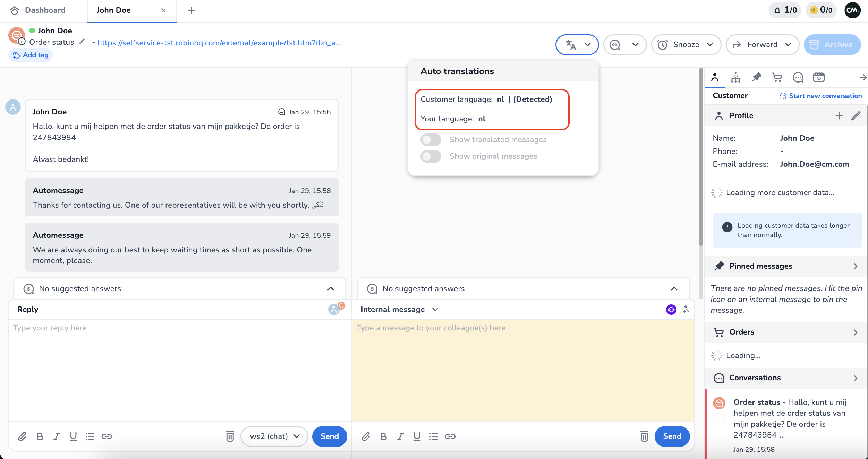The height and width of the screenshot is (459, 868).
Task: Click the underline icon in Reply toolbar
Action: [73, 436]
